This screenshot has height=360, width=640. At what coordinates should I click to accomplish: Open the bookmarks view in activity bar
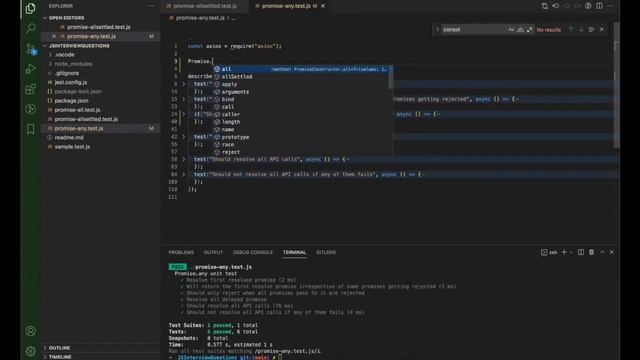31,129
